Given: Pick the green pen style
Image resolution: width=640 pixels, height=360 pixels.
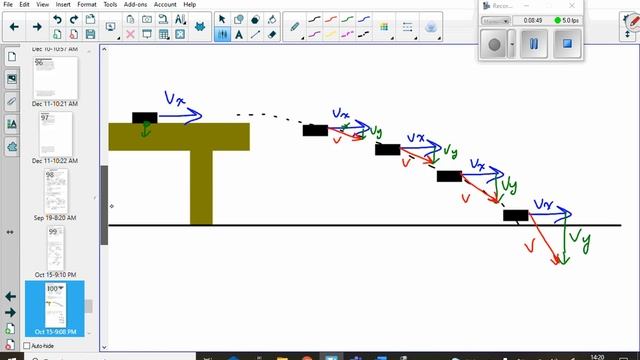Looking at the screenshot, I should point(347,19).
